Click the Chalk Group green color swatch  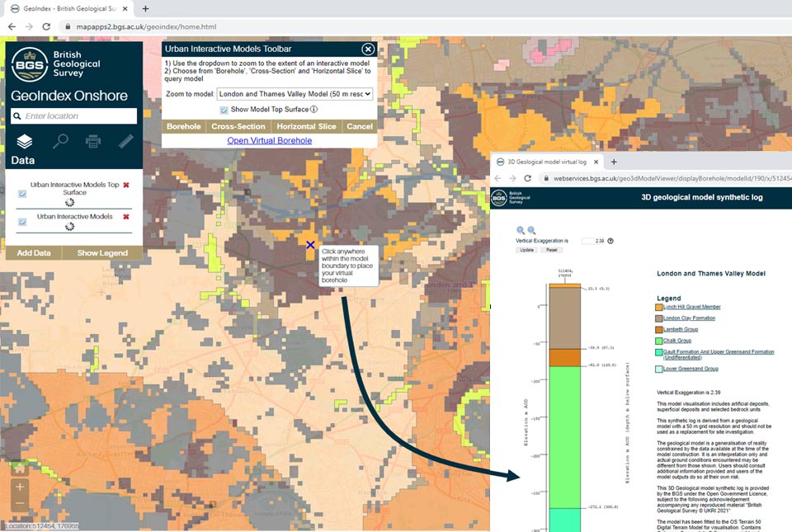coord(658,341)
